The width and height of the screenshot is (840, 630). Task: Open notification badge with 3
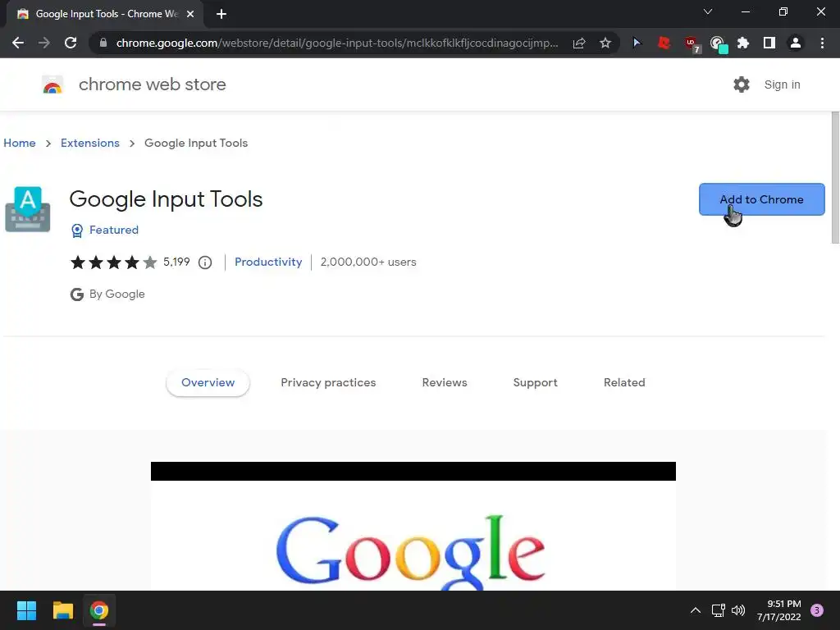tap(817, 610)
